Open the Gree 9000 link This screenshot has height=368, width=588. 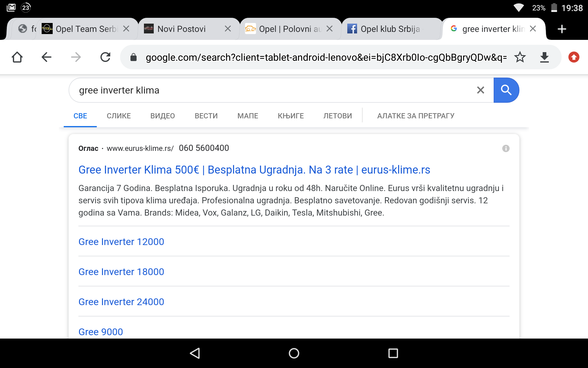101,332
